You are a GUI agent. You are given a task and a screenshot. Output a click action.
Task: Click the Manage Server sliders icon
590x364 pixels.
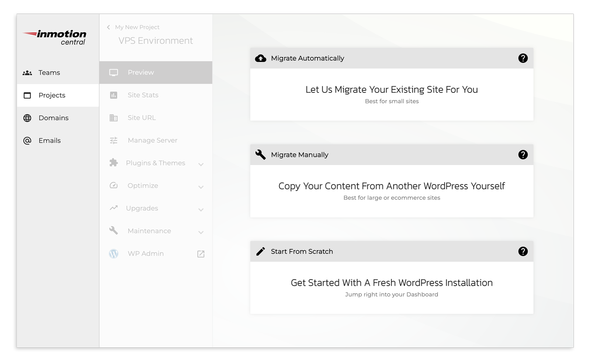click(x=114, y=140)
